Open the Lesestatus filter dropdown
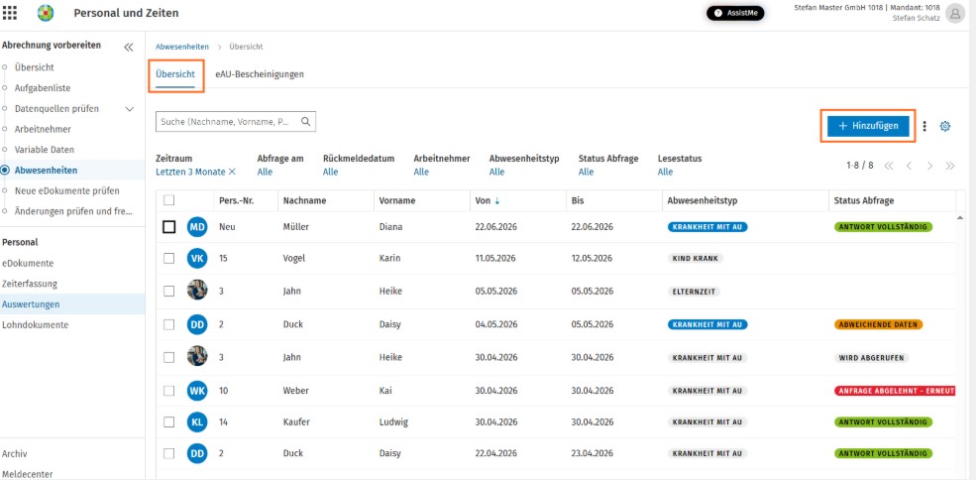This screenshot has height=480, width=980. tap(665, 173)
